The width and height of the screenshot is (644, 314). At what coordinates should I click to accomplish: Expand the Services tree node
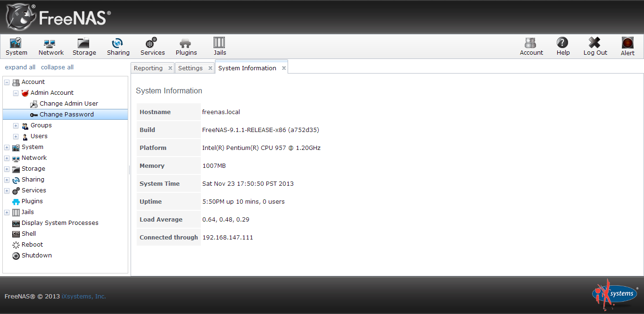click(x=7, y=190)
